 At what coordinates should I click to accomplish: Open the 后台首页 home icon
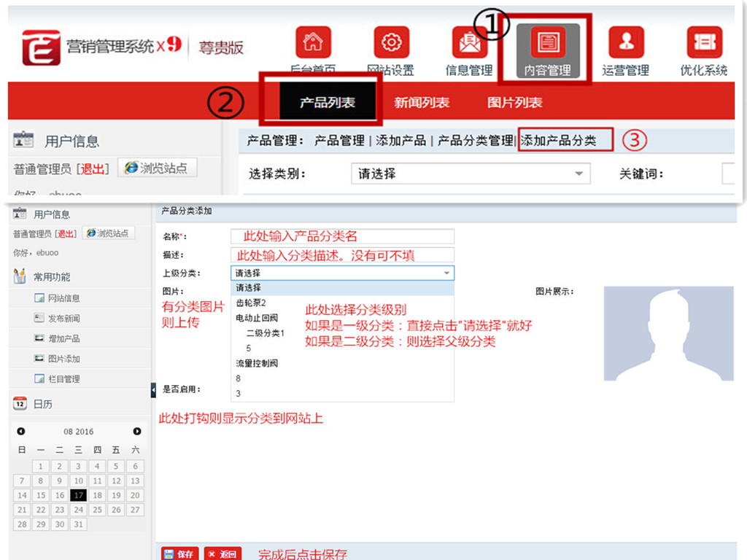313,43
